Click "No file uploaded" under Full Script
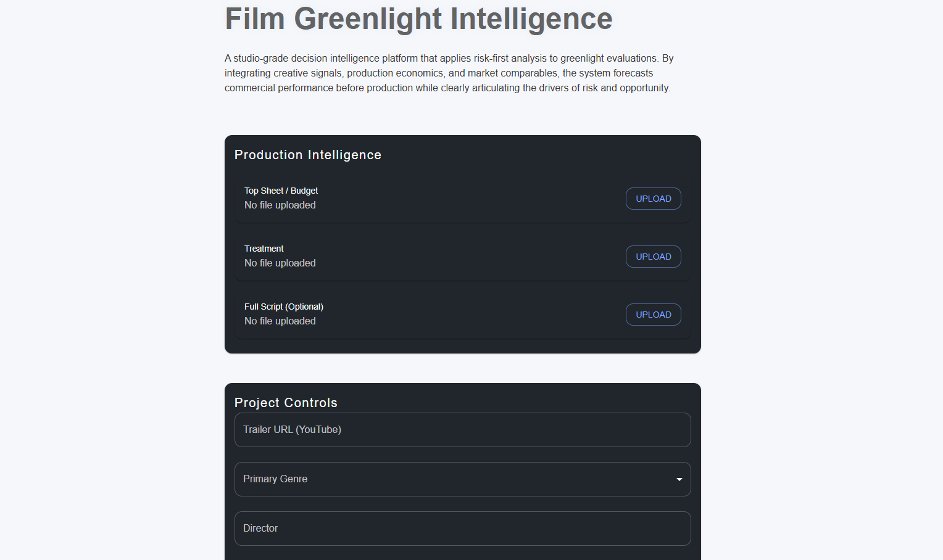Viewport: 943px width, 560px height. (280, 321)
